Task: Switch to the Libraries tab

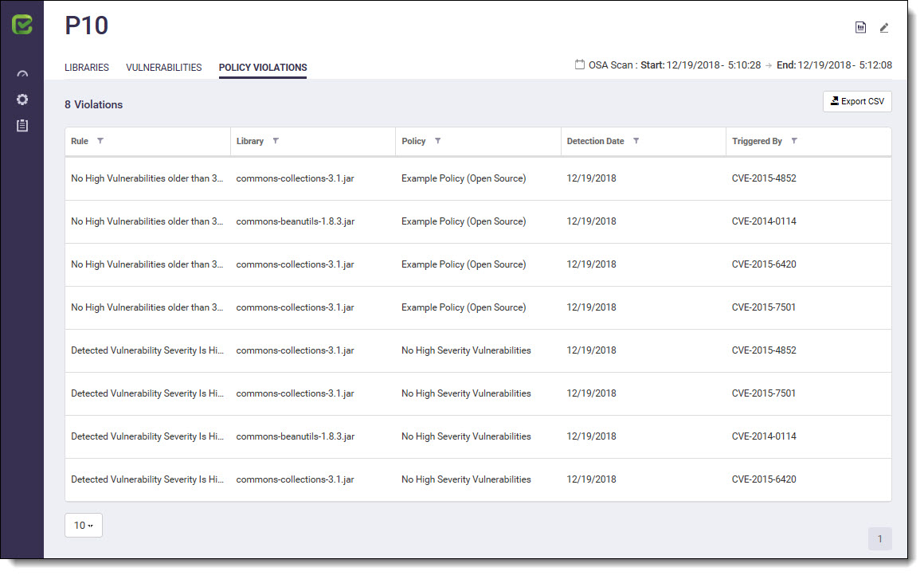Action: (87, 67)
